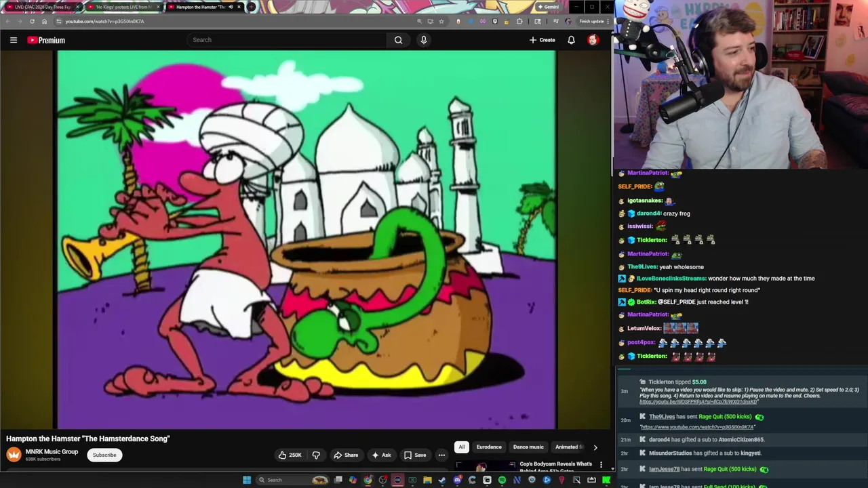868x488 pixels.
Task: Start voice search with the microphone icon
Action: (x=424, y=40)
